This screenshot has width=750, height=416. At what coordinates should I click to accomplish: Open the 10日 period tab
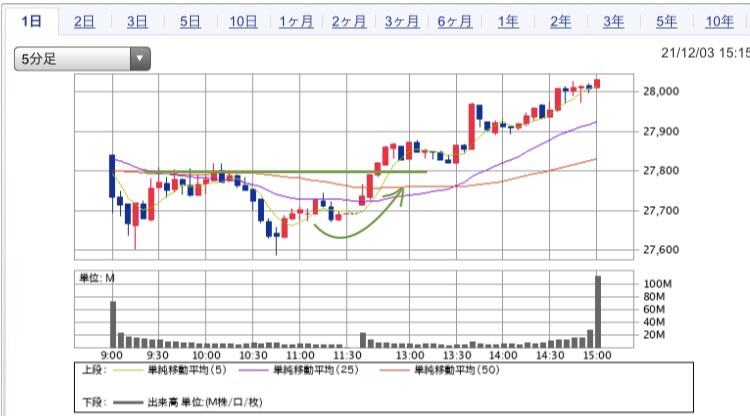point(243,22)
